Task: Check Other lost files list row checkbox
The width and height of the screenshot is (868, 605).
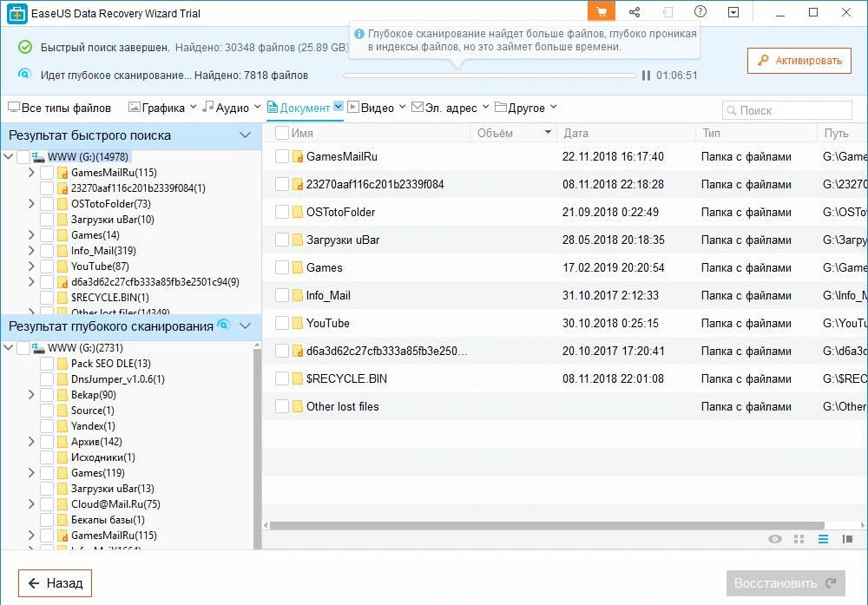Action: 282,406
